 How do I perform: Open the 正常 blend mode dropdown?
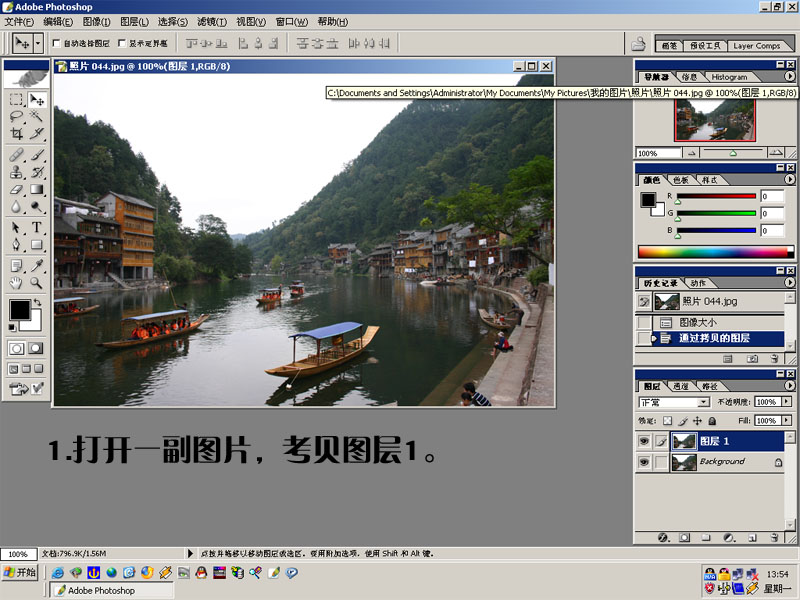coord(674,402)
